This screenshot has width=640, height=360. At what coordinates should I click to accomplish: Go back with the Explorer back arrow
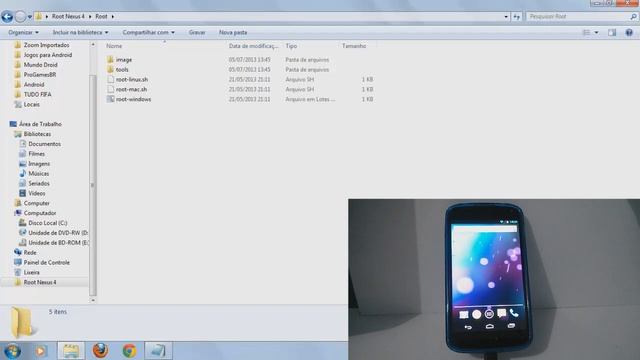(7, 17)
